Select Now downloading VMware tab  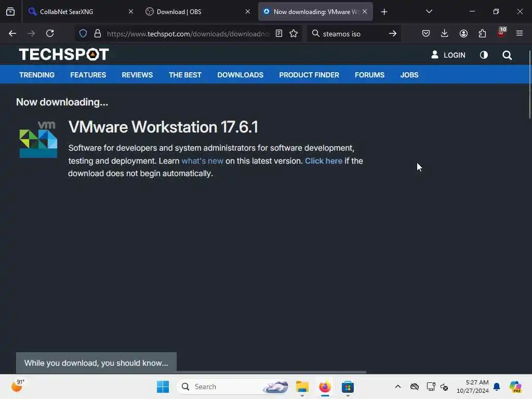pos(315,12)
